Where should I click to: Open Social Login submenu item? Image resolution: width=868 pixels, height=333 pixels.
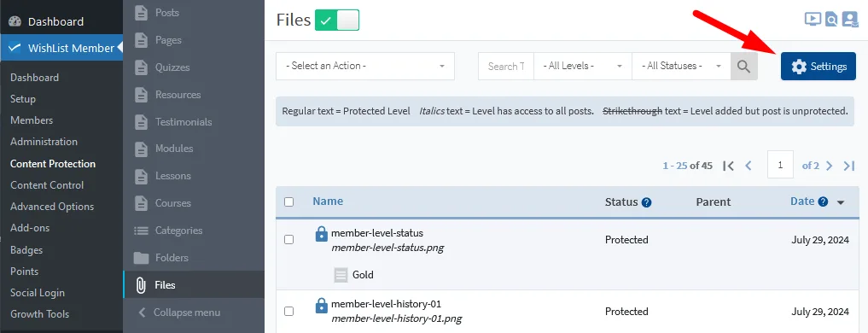pos(37,293)
